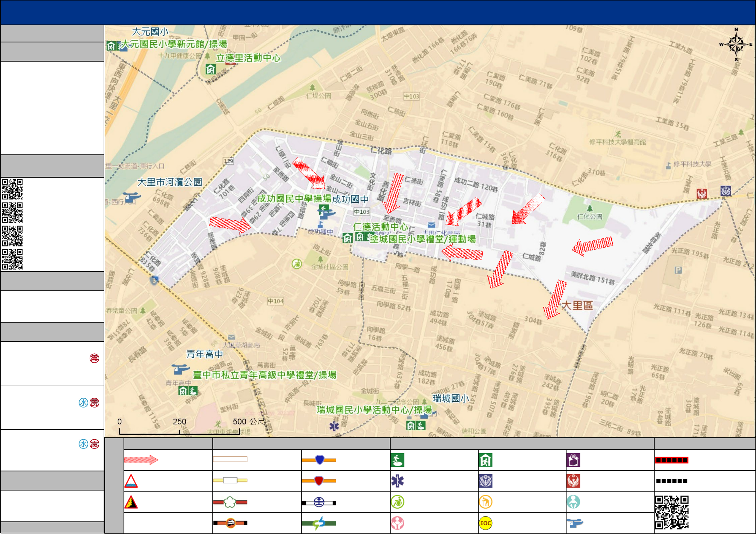
Task: Click the yellow road line symbol in legend
Action: (x=230, y=480)
